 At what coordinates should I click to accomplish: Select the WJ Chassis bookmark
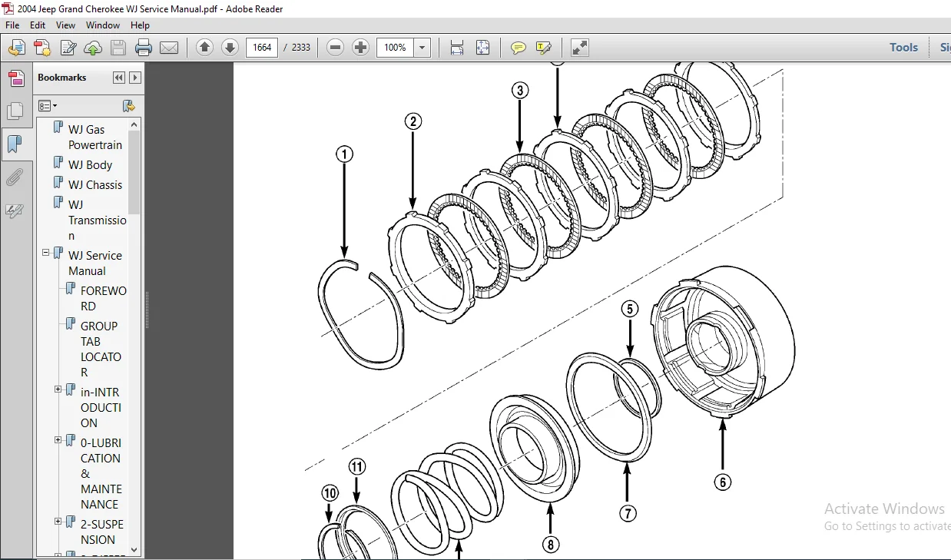(x=95, y=185)
